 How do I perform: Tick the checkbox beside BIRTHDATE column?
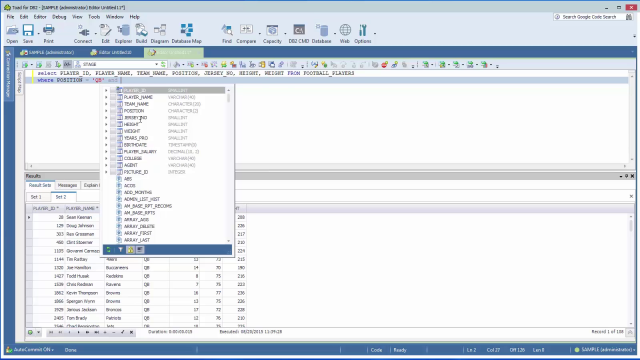point(113,145)
